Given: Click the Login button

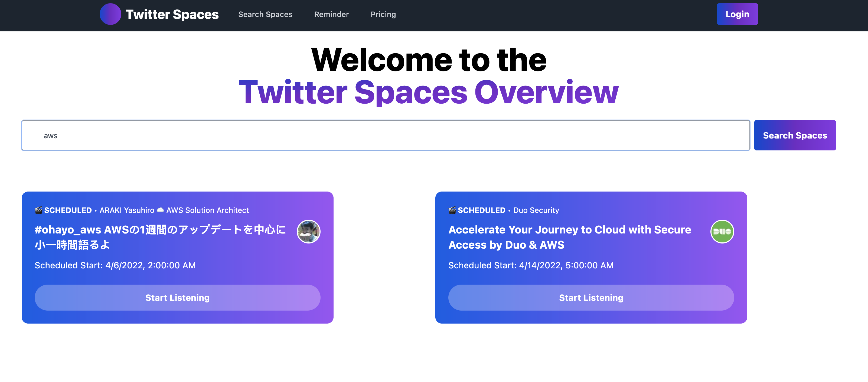Looking at the screenshot, I should [737, 14].
